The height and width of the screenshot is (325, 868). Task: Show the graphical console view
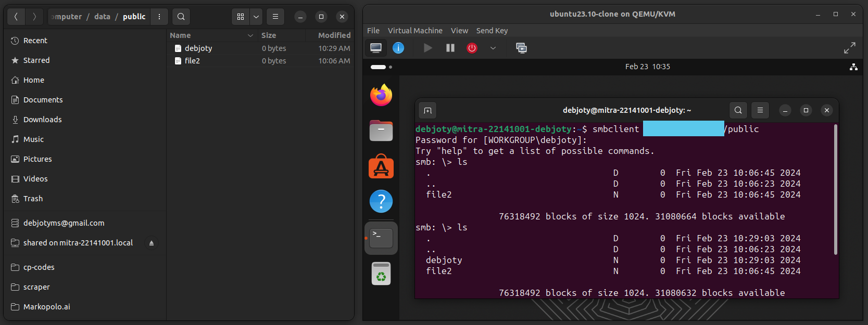[376, 48]
